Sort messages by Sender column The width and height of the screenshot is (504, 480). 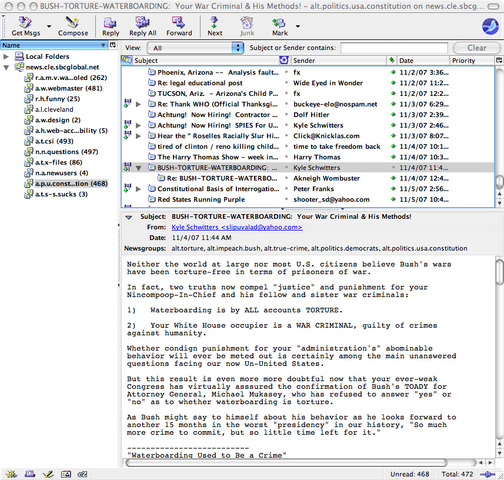338,61
